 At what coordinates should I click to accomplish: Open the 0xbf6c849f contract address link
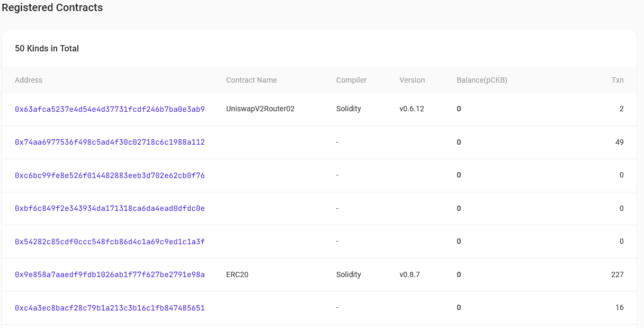110,208
